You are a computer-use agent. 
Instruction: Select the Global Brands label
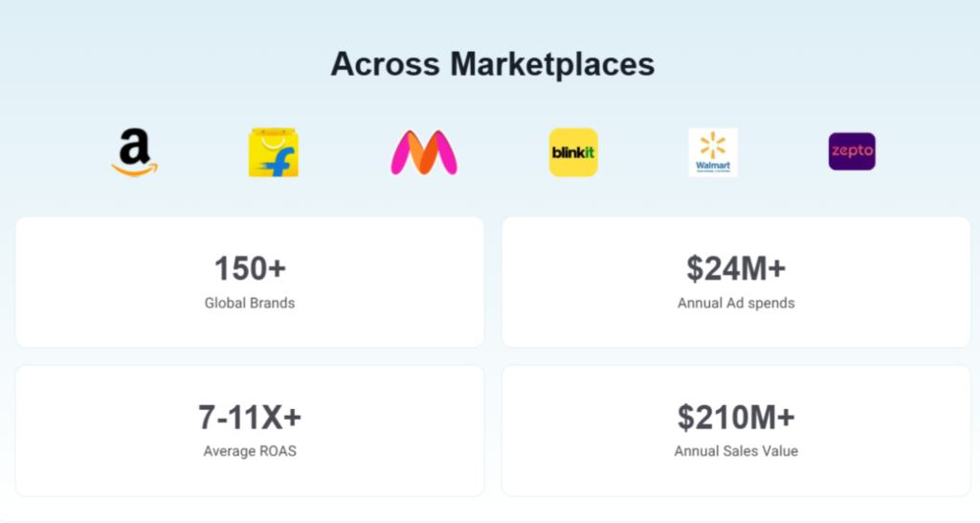[250, 303]
